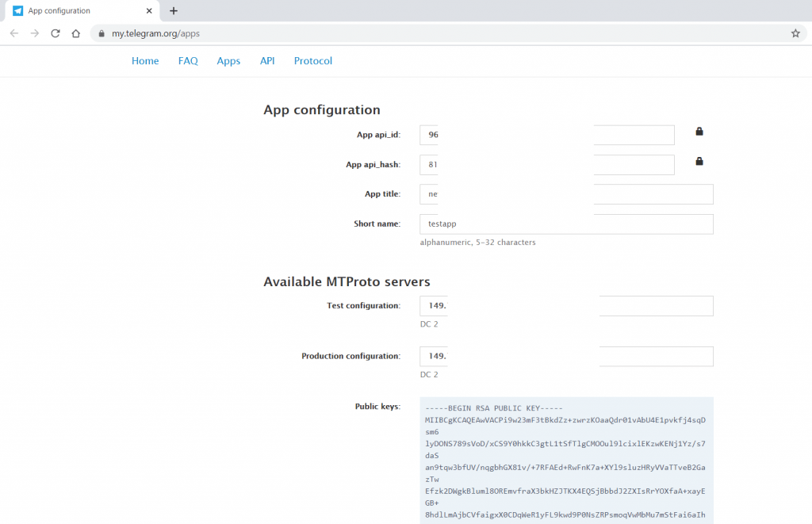Screen dimensions: 812x524
Task: Bookmark this page with the star icon
Action: pos(795,33)
